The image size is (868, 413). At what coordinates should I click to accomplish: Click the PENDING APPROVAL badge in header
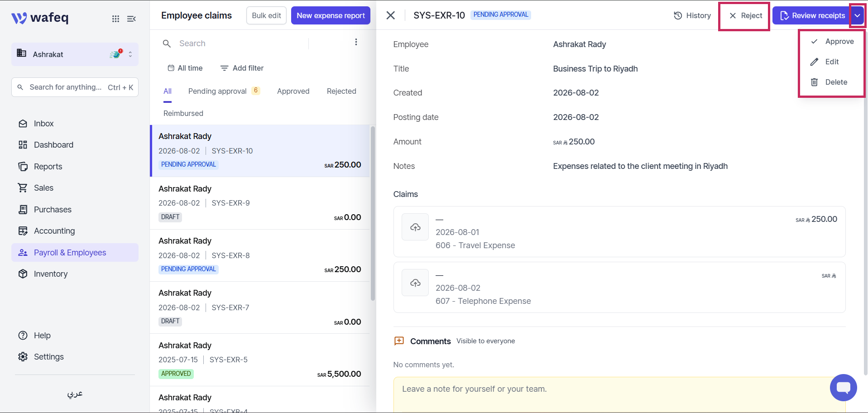point(501,14)
